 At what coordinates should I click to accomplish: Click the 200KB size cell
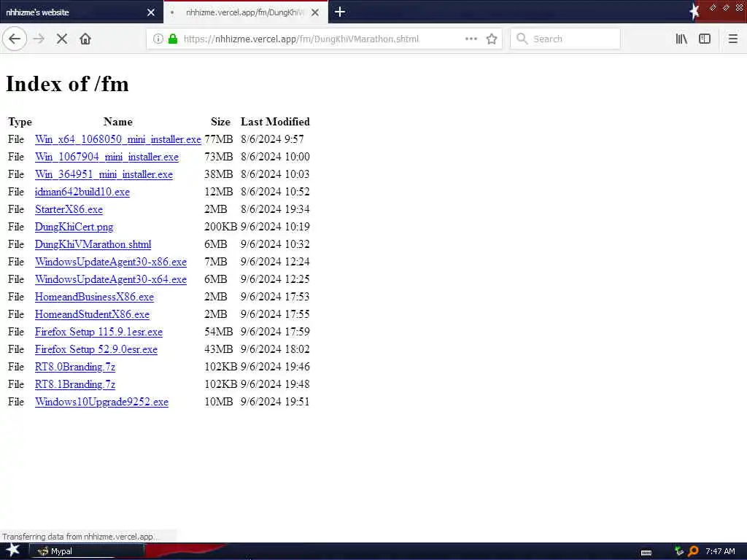(220, 227)
